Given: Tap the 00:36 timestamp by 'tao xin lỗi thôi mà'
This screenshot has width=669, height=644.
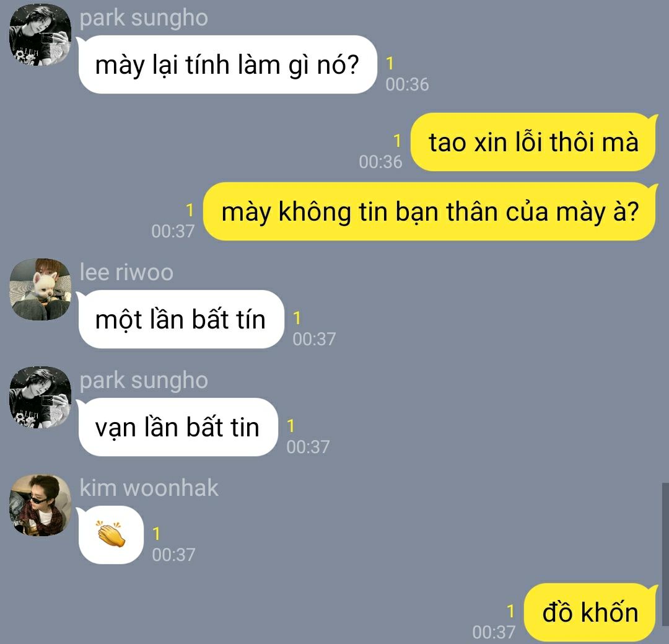Looking at the screenshot, I should (380, 162).
